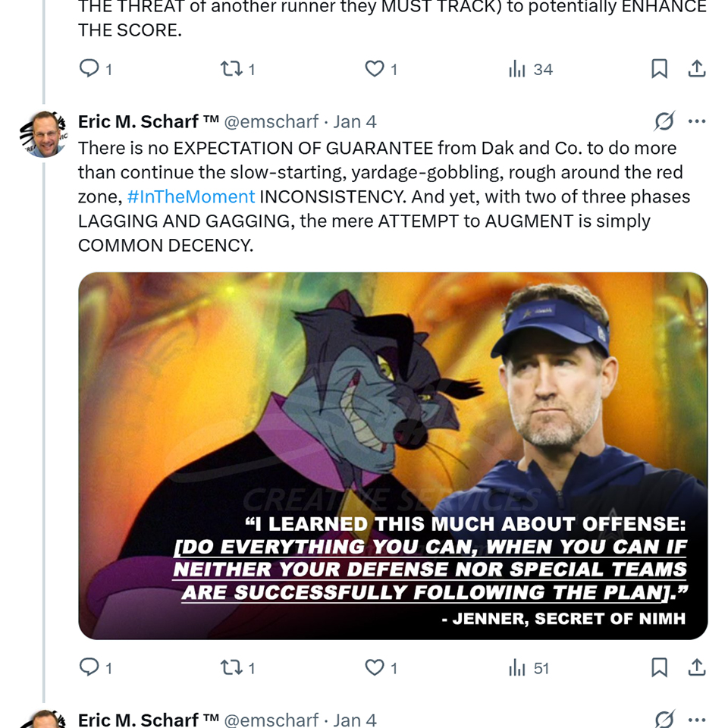This screenshot has height=728, width=728.
Task: Open more options on bottom partial tweet
Action: 697,719
